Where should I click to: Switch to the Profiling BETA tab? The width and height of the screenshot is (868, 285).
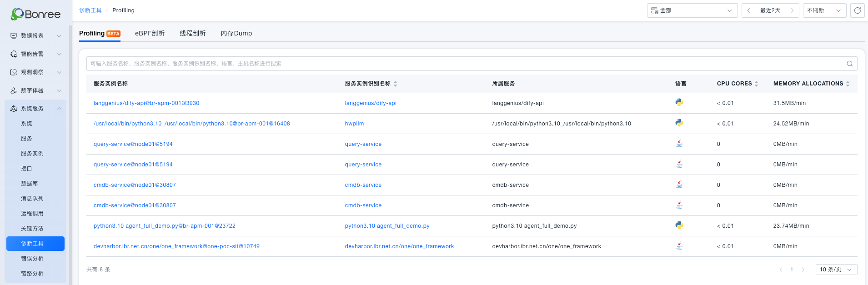[100, 34]
